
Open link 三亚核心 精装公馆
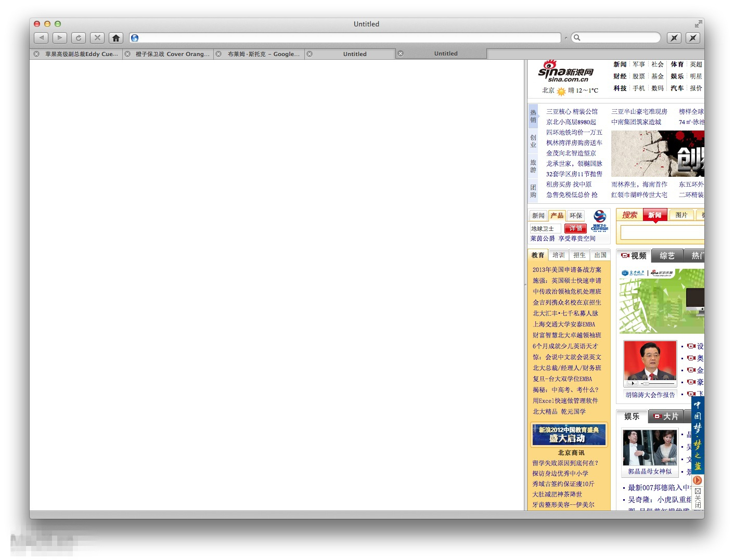572,112
